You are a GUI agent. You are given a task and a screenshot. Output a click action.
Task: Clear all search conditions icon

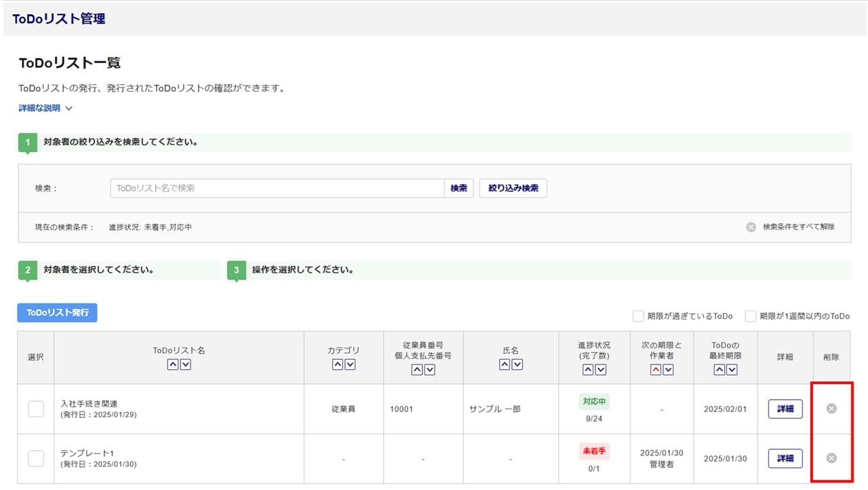(x=751, y=227)
